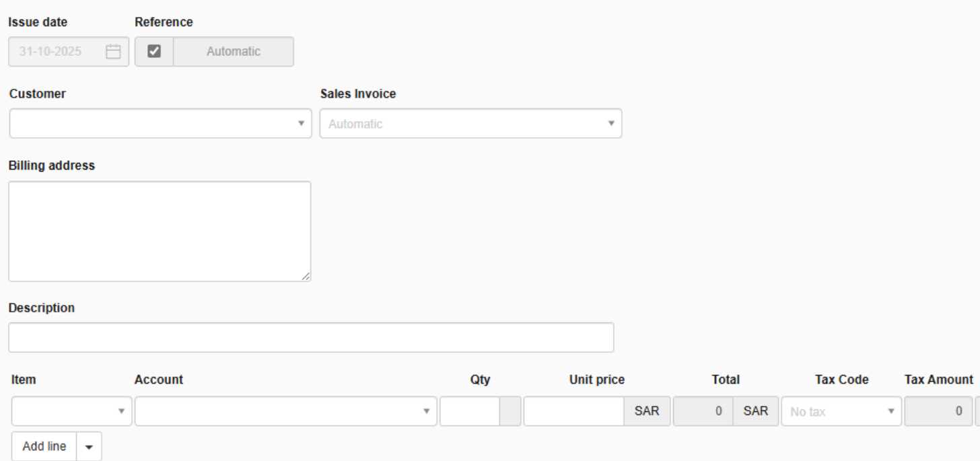
Task: Expand the Account dropdown list
Action: pos(285,411)
